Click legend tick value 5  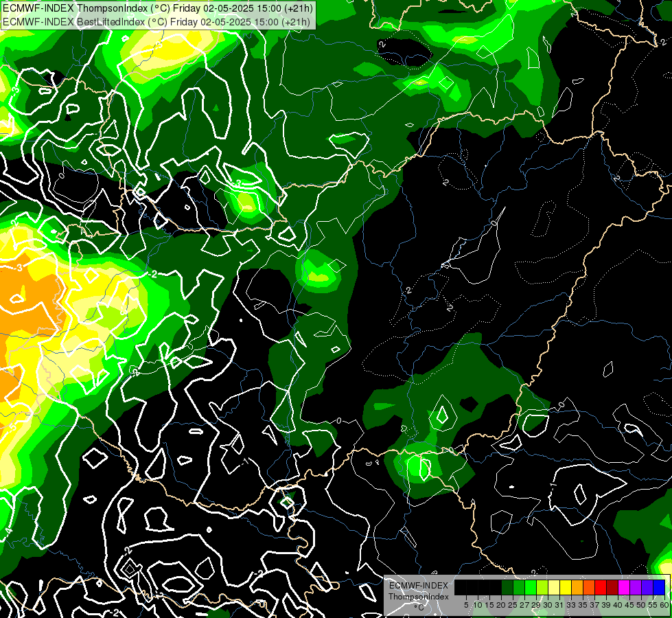pyautogui.click(x=466, y=605)
